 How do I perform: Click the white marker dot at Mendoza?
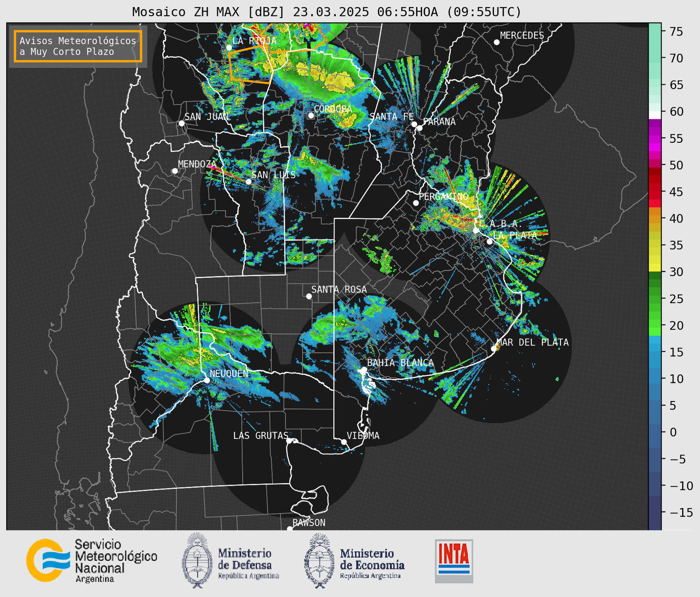pyautogui.click(x=175, y=171)
